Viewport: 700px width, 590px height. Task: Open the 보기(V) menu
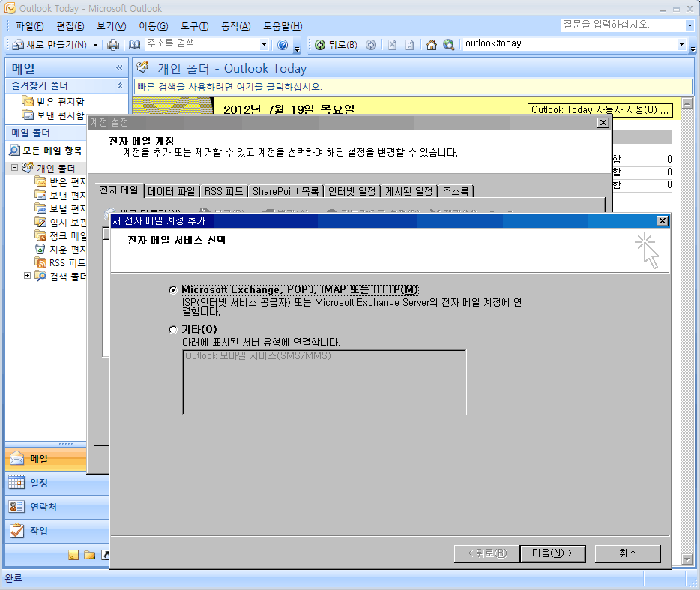click(112, 26)
